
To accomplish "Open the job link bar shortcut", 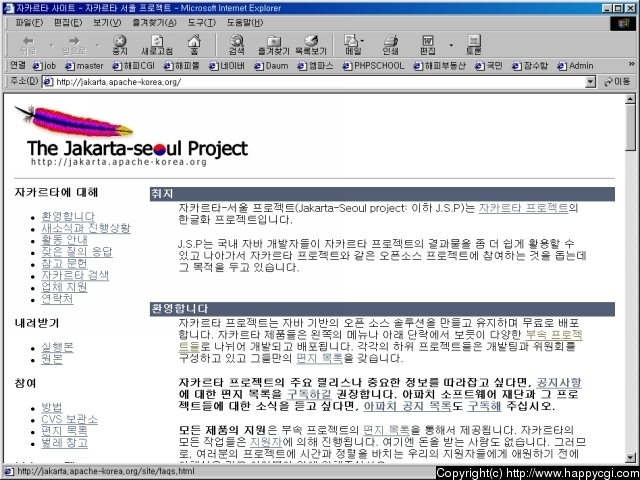I will coord(44,66).
